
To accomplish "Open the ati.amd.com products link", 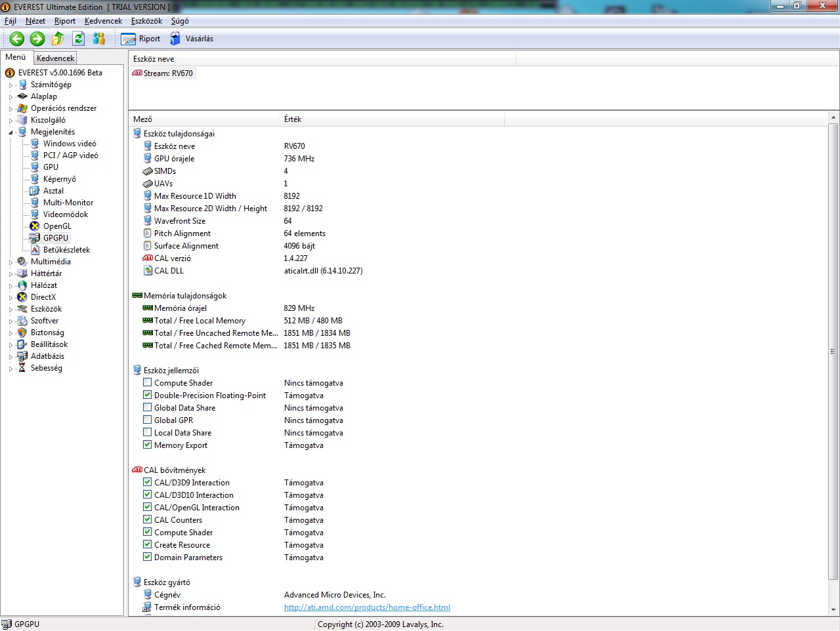I will pos(367,607).
